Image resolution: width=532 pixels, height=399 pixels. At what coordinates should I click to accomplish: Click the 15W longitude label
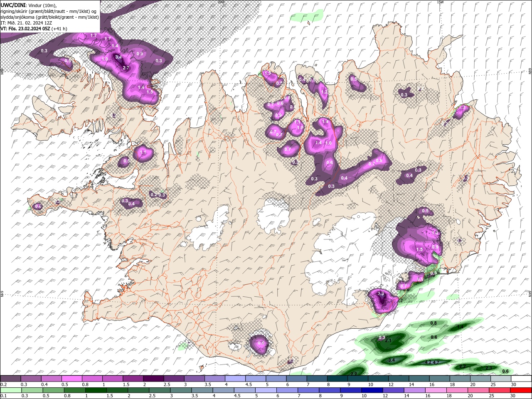[440, 2]
